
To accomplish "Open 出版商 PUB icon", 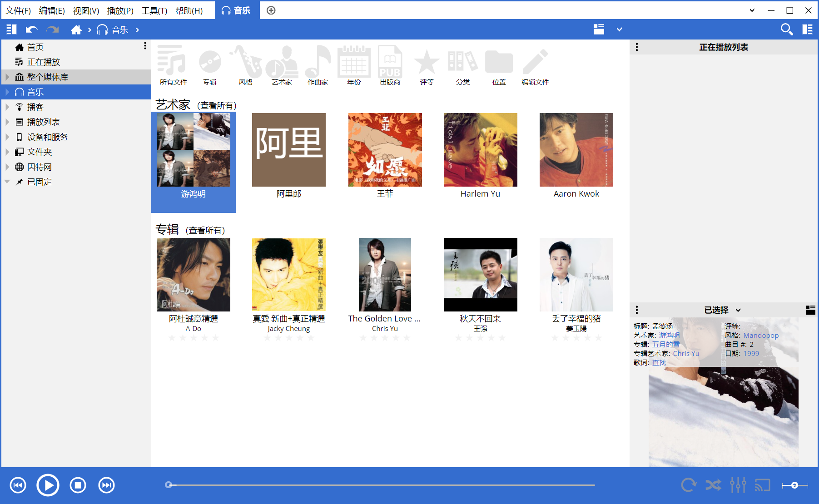I will pos(390,65).
